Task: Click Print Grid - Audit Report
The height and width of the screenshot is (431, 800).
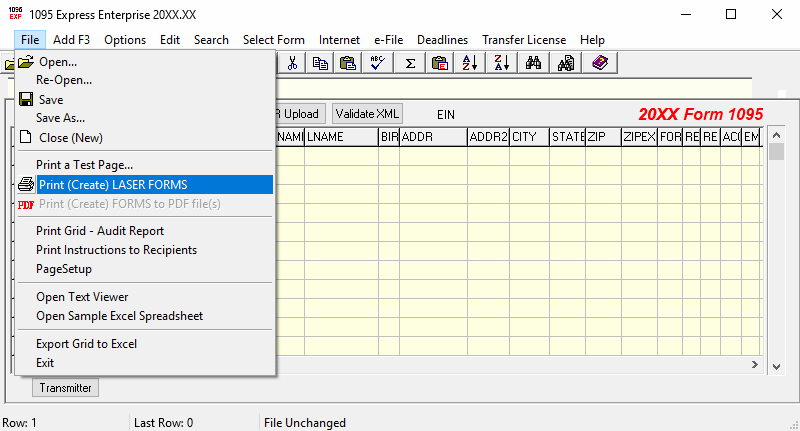Action: coord(100,231)
